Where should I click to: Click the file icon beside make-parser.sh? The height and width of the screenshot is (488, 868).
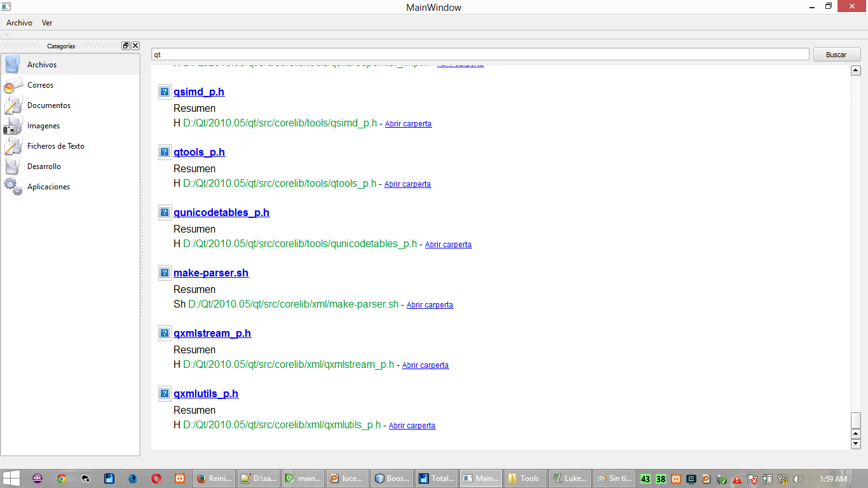coord(165,273)
